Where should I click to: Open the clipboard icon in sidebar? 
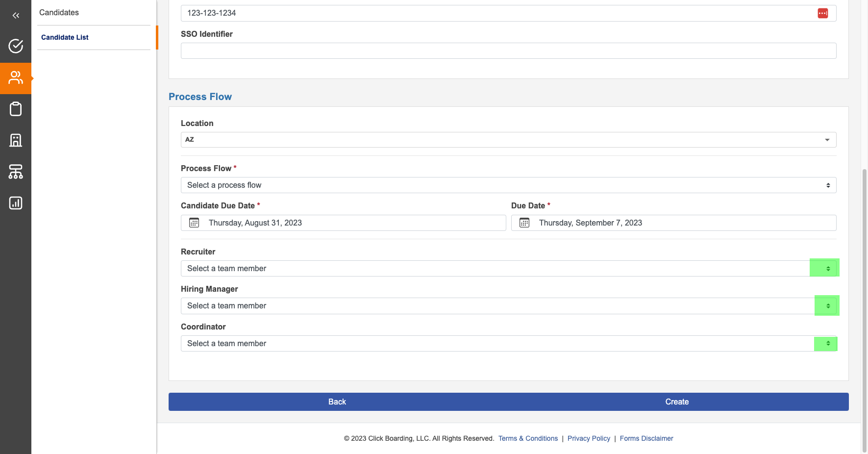(x=16, y=109)
